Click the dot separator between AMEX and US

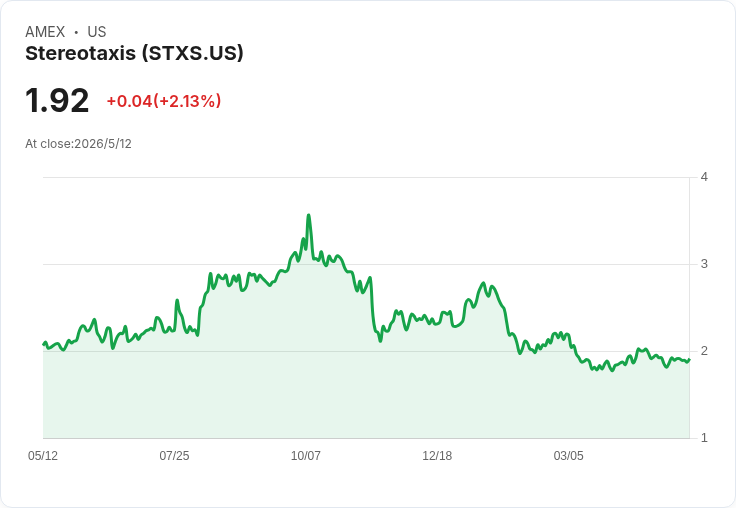76,32
